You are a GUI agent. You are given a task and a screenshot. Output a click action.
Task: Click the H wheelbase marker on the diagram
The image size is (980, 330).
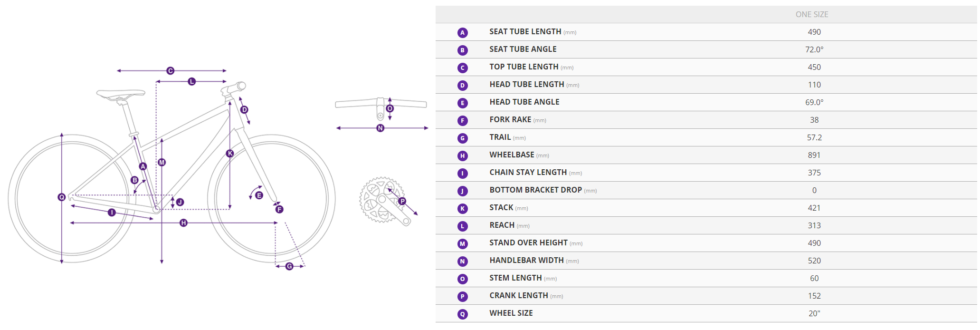point(183,223)
